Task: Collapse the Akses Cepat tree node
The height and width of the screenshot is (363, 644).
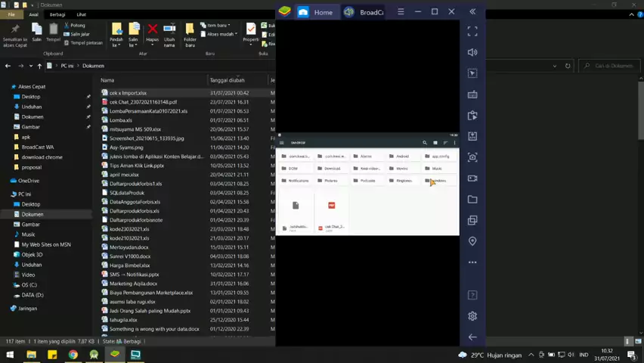Action: tap(6, 87)
